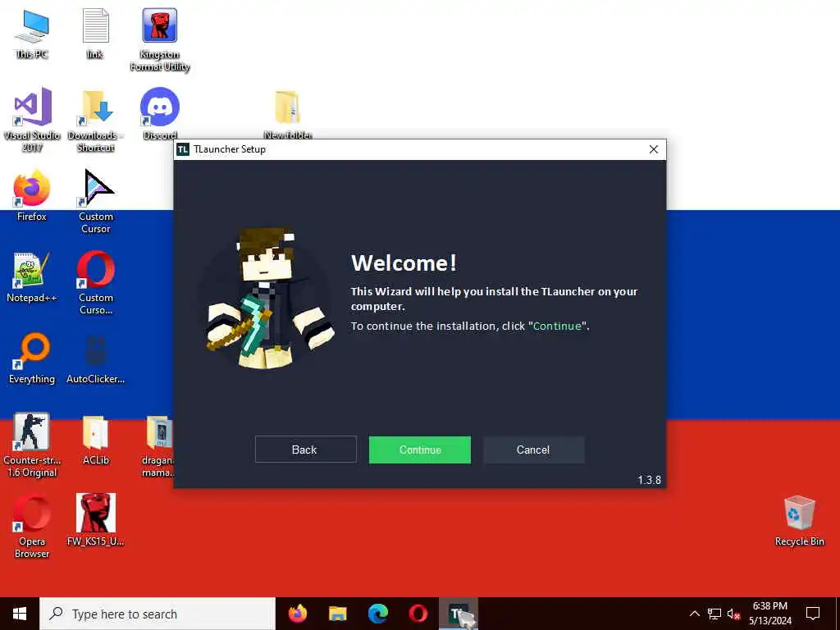Screen dimensions: 840x630
Task: Select the Downloads - Shortcut folder icon
Action: pyautogui.click(x=95, y=120)
